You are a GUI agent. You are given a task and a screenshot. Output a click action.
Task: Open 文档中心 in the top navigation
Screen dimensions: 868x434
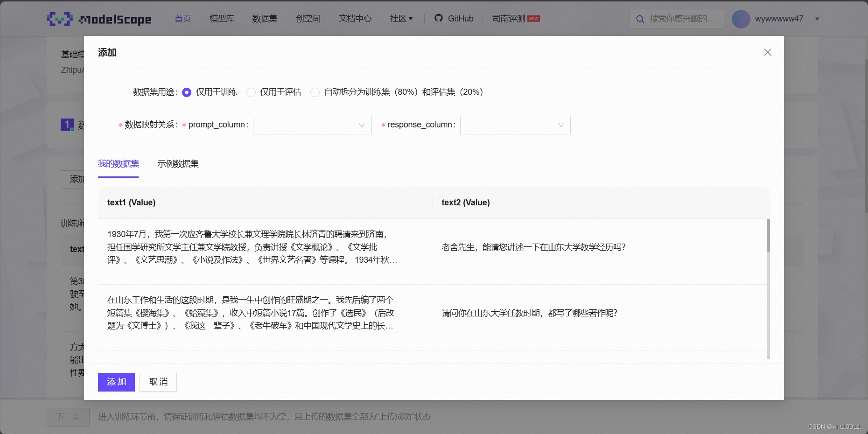coord(355,19)
